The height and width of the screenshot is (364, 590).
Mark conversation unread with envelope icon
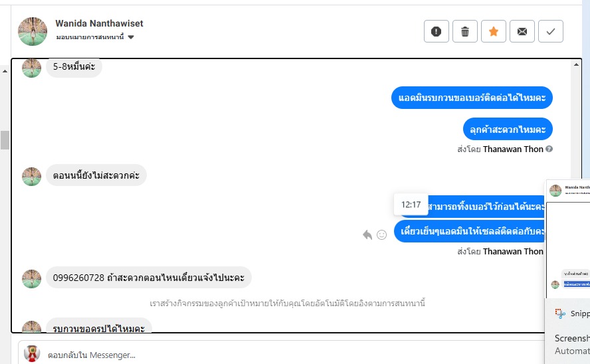[x=522, y=31]
